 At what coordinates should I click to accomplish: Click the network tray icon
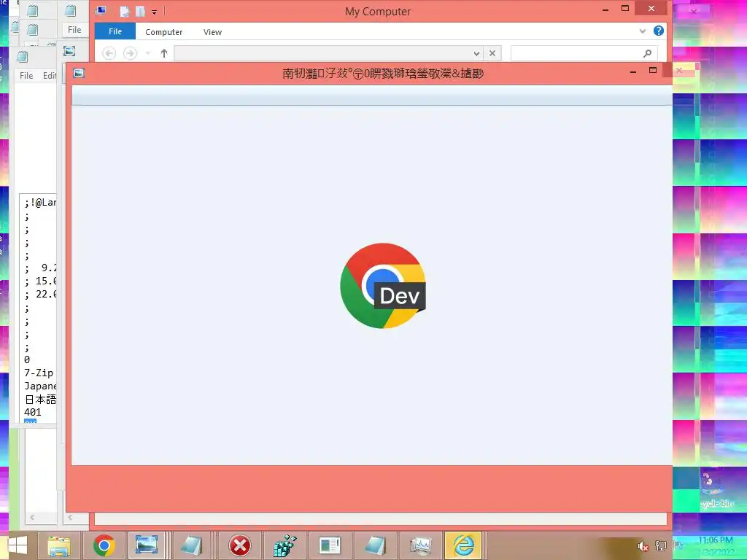661,545
